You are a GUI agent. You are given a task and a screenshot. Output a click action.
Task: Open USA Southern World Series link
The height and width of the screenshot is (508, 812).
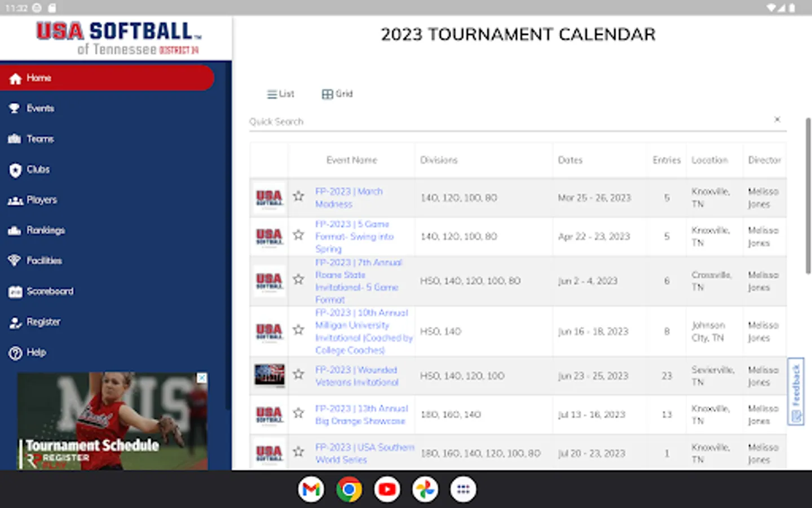click(x=365, y=453)
